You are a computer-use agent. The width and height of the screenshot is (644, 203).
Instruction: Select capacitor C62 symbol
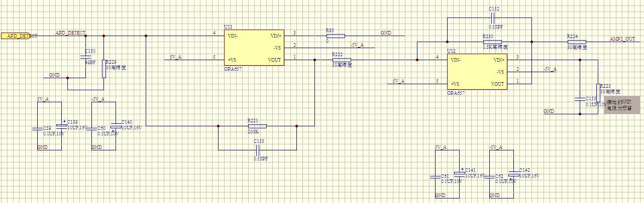489,177
